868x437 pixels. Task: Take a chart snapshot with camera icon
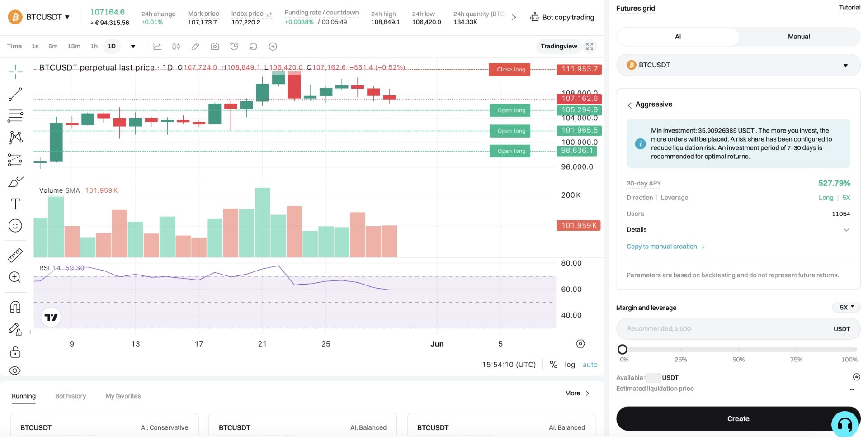pos(215,46)
